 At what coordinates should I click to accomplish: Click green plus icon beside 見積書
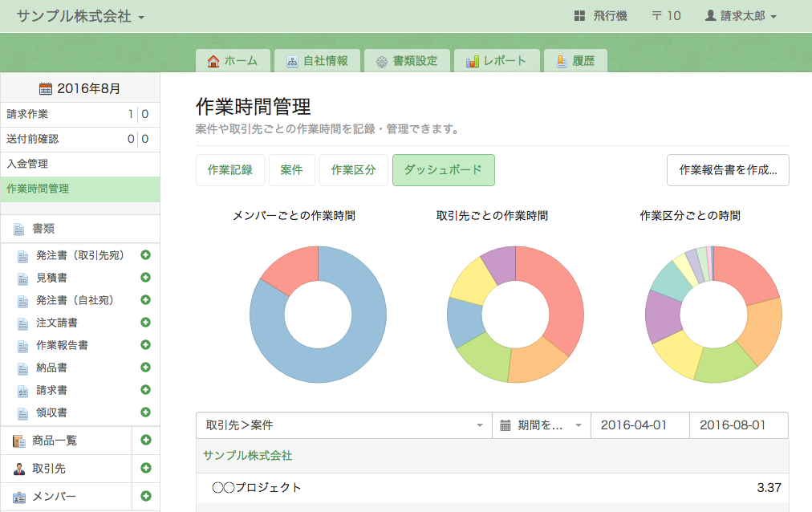(145, 278)
